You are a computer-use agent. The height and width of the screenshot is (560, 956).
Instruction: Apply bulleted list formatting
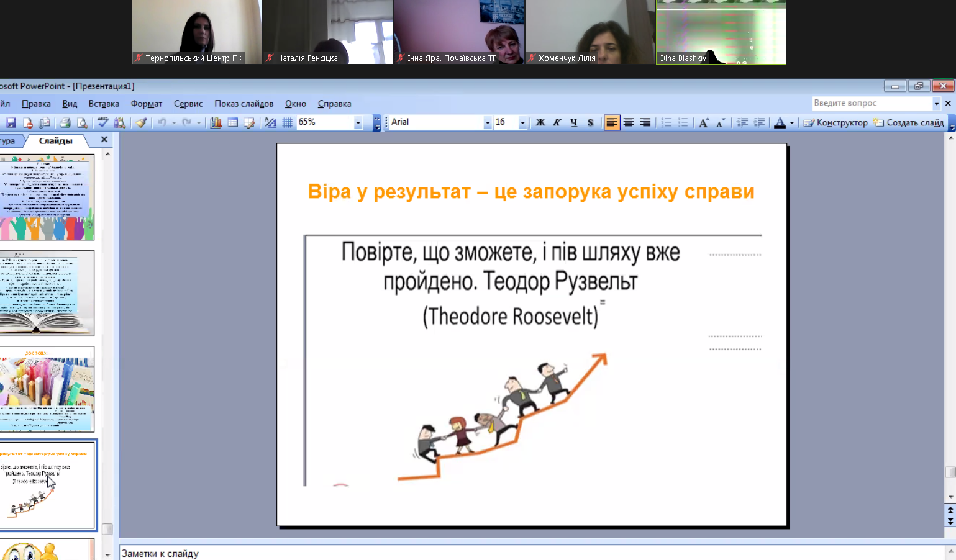(683, 122)
